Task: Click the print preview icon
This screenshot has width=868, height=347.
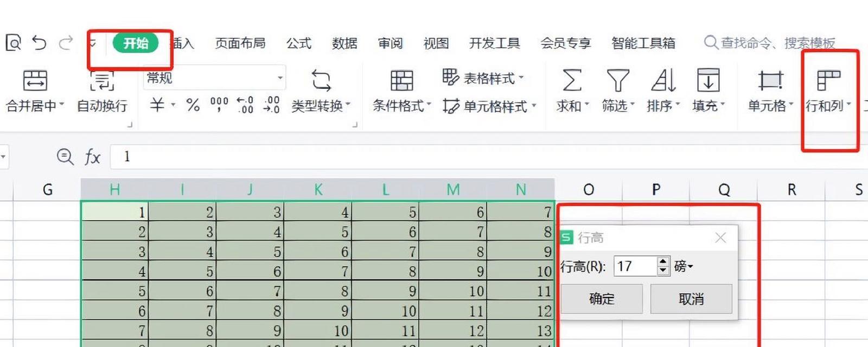Action: coord(13,42)
